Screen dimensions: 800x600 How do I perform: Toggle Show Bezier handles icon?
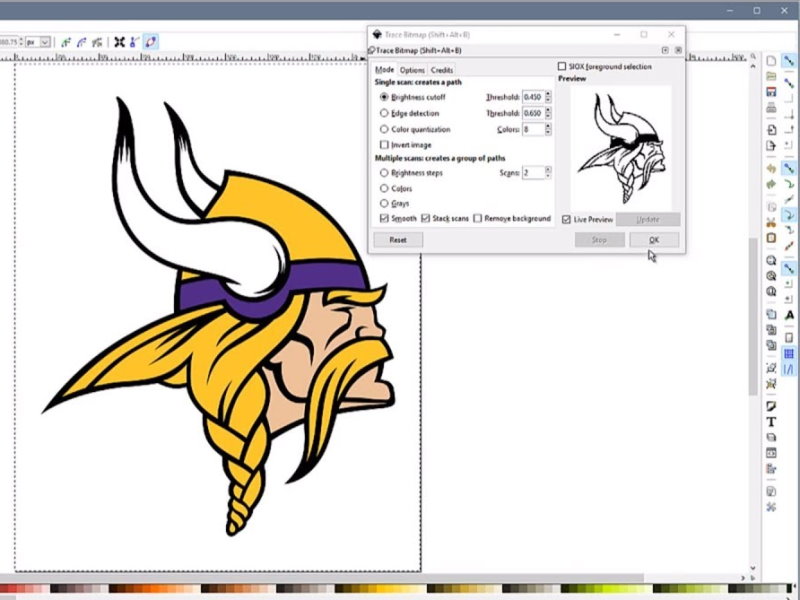[x=135, y=42]
